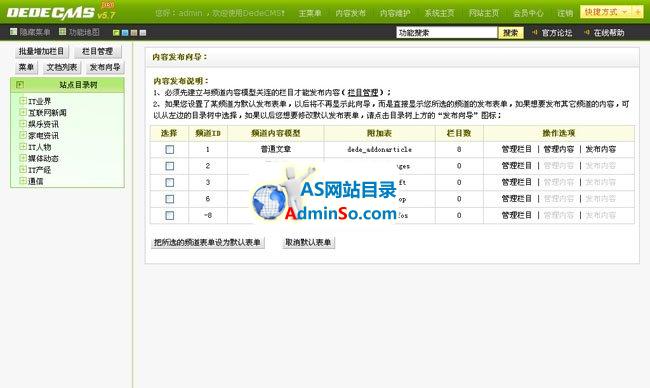
Task: Select the IT业界 tree label
Action: click(x=39, y=101)
